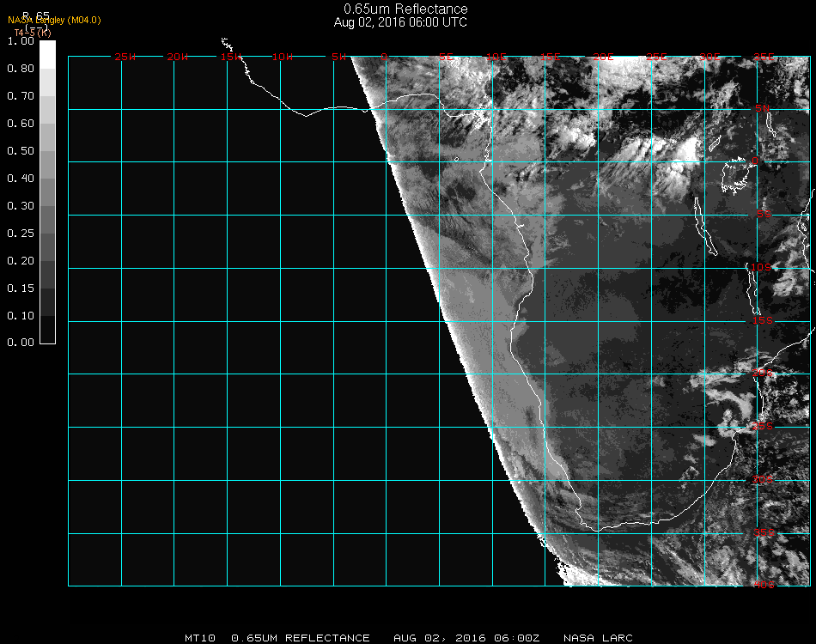This screenshot has height=644, width=816.
Task: Click the colorbar value 0.00
Action: (x=21, y=343)
